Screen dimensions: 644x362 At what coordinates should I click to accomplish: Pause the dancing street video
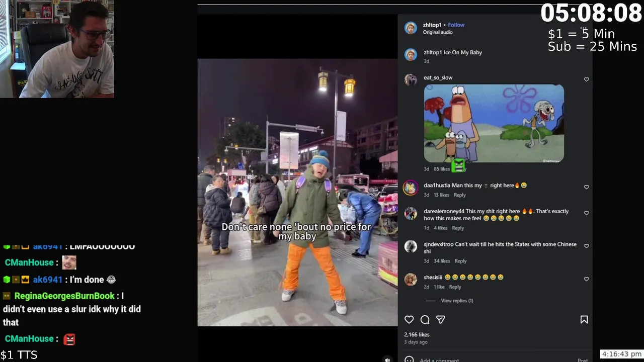click(297, 193)
